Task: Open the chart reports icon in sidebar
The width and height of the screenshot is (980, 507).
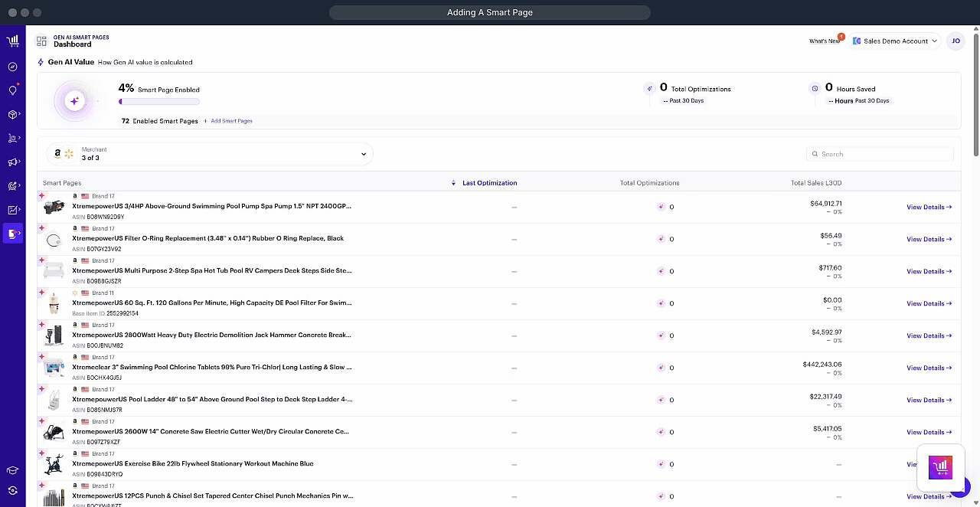Action: coord(12,210)
